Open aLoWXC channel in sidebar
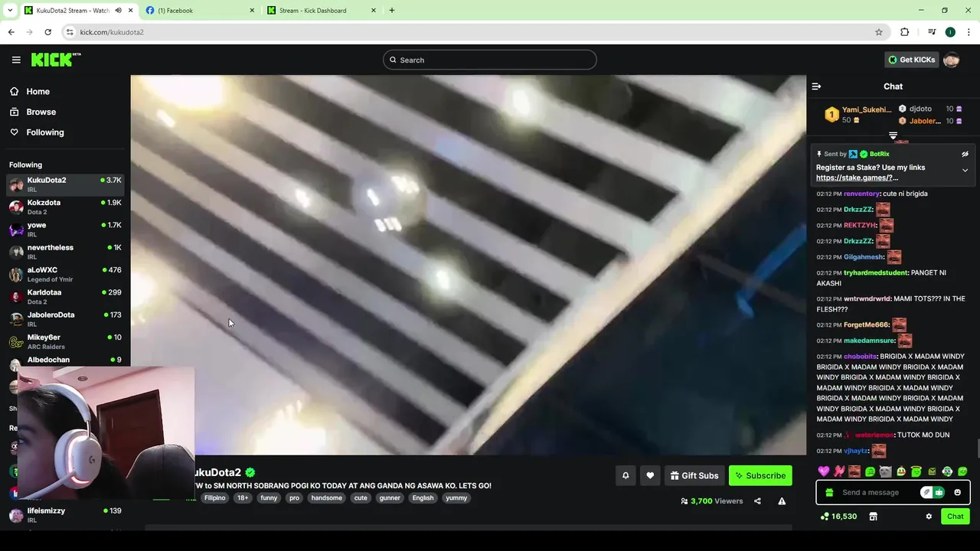 coord(65,274)
